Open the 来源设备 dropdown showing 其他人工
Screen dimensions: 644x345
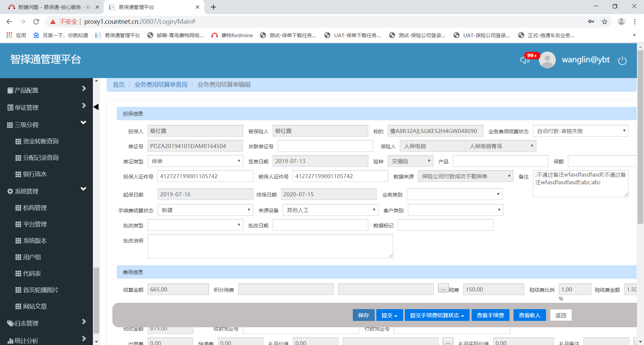[x=330, y=210]
